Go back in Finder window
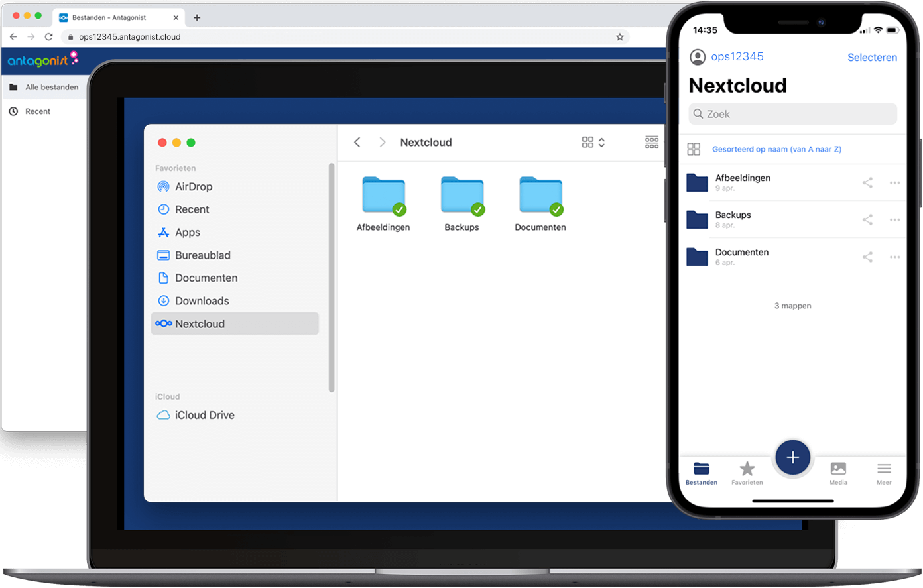Image resolution: width=923 pixels, height=588 pixels. tap(357, 143)
